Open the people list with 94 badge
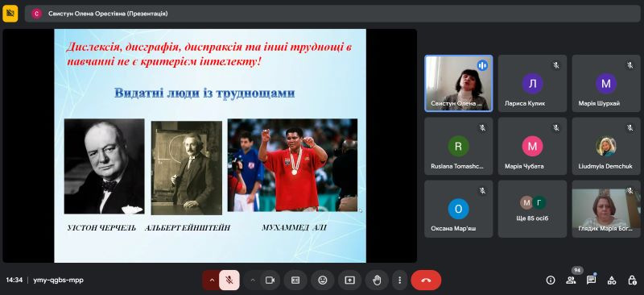 [571, 280]
